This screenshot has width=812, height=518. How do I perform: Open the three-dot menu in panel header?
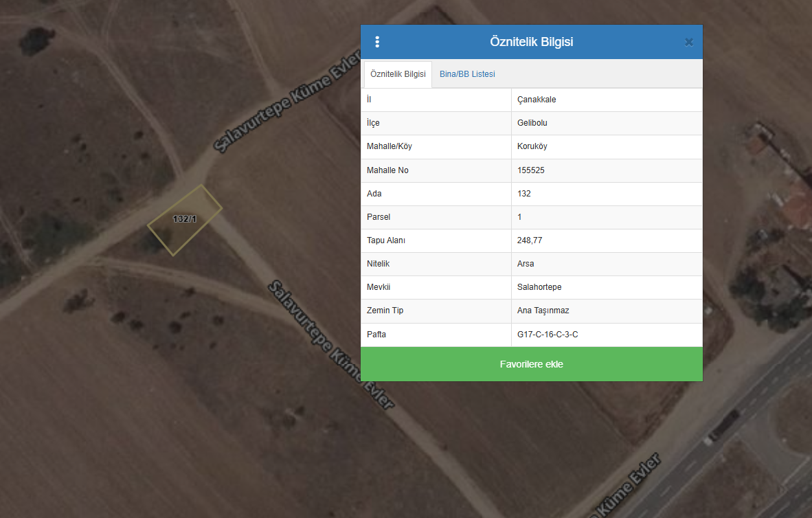tap(377, 42)
